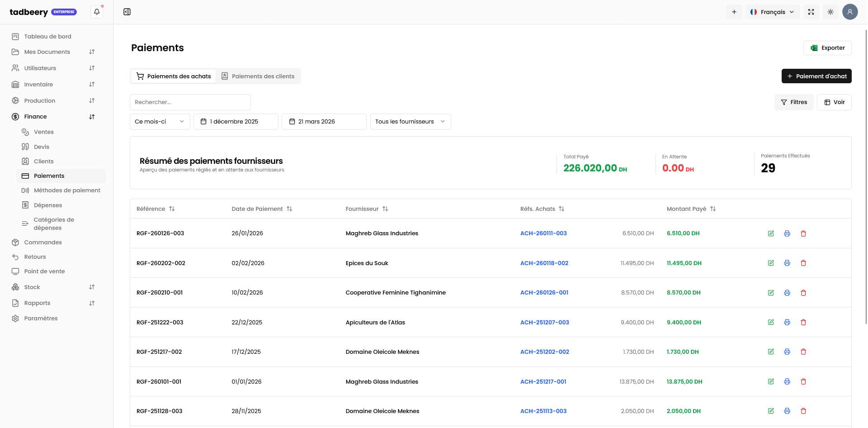
Task: Open purchase link ACH-260118-002
Action: point(544,263)
